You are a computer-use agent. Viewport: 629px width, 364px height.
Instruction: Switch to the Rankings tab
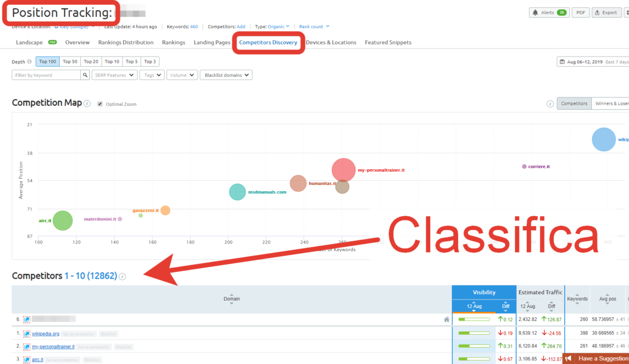(x=173, y=42)
